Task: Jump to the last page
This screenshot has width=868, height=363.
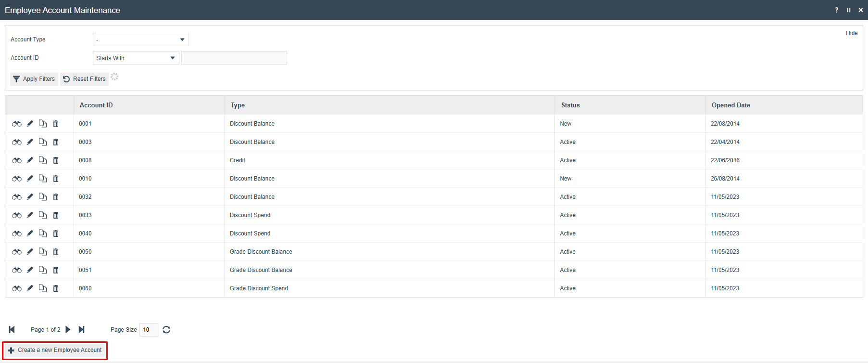Action: pyautogui.click(x=82, y=330)
